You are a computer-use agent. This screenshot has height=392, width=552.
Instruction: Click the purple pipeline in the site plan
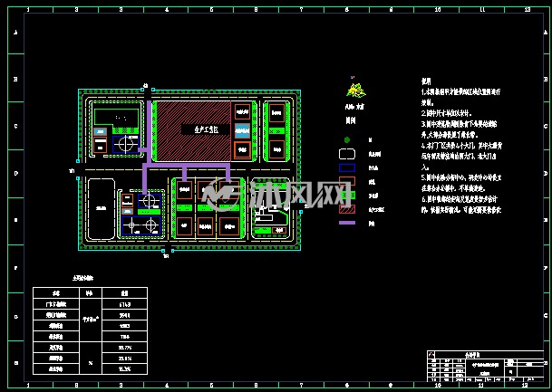[x=187, y=166]
